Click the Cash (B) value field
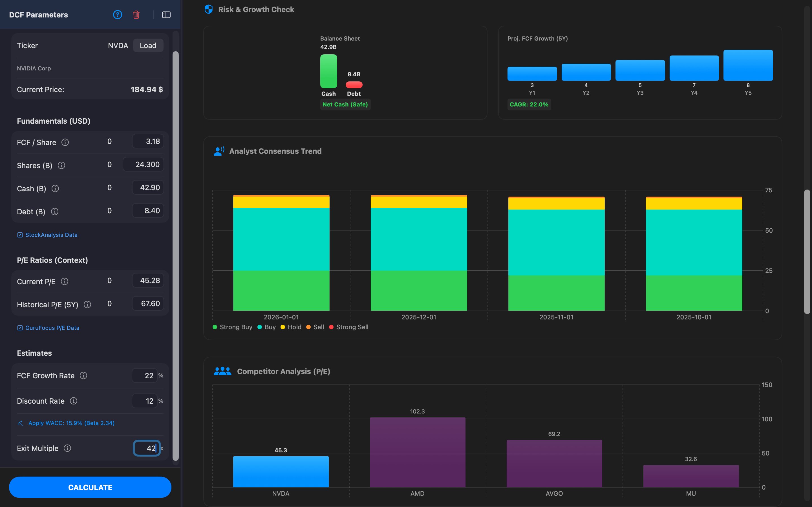This screenshot has width=812, height=507. point(148,187)
